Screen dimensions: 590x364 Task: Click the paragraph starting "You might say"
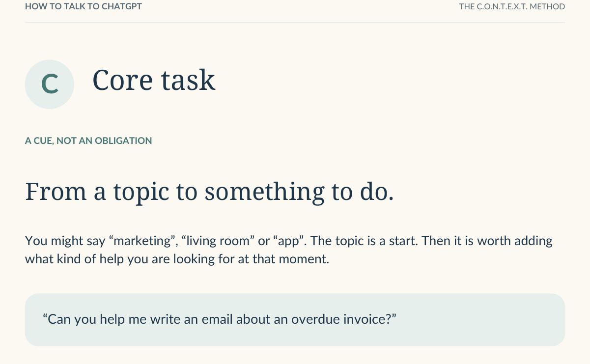click(x=289, y=250)
